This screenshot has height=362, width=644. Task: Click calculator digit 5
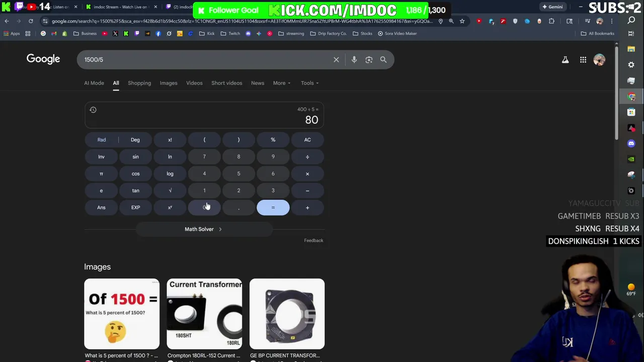click(238, 174)
